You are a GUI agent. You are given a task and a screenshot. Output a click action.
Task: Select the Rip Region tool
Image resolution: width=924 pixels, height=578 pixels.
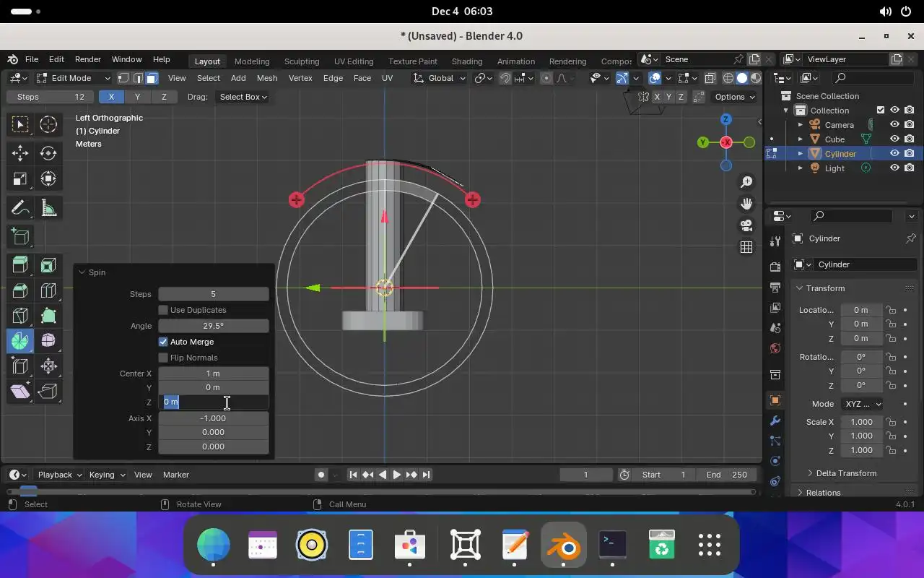(x=48, y=392)
